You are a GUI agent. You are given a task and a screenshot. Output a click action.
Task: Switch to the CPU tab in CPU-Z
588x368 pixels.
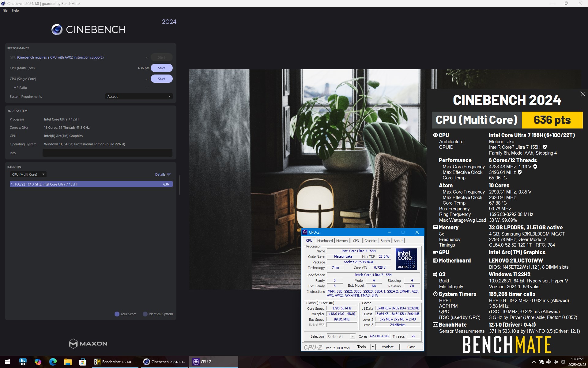tap(309, 241)
